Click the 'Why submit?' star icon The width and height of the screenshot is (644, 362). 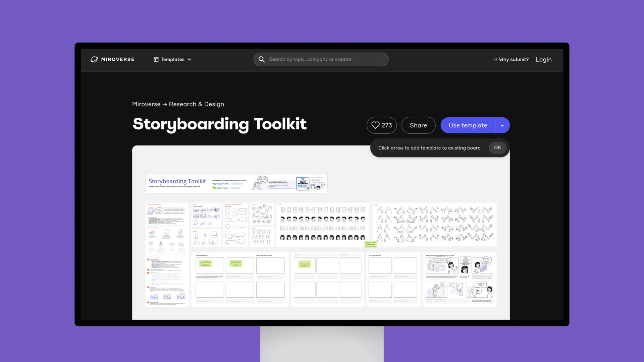point(495,59)
